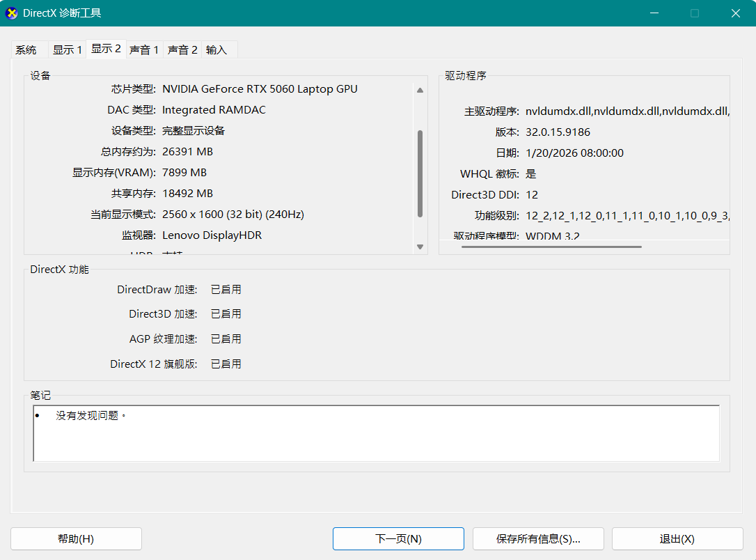Click the device panel vertical scrollbar thumb
The width and height of the screenshot is (756, 560).
[420, 173]
